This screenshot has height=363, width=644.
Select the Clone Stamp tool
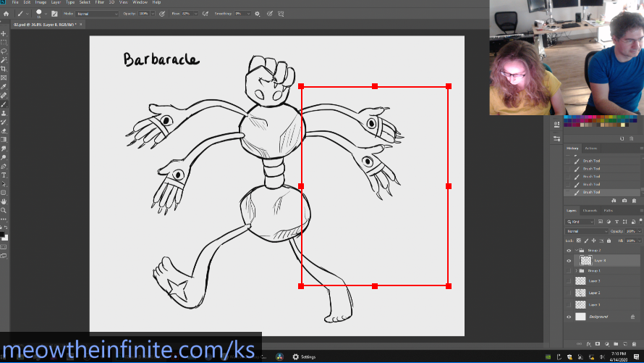pos(4,113)
